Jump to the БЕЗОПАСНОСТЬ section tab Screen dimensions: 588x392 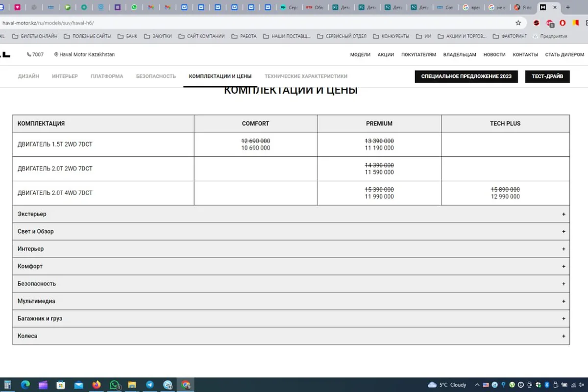[x=156, y=76]
